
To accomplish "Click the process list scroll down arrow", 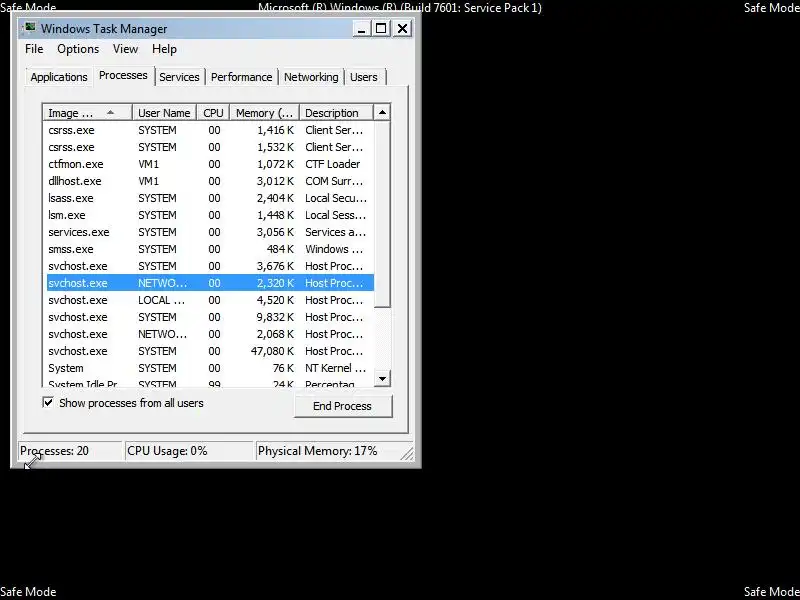I will point(382,379).
